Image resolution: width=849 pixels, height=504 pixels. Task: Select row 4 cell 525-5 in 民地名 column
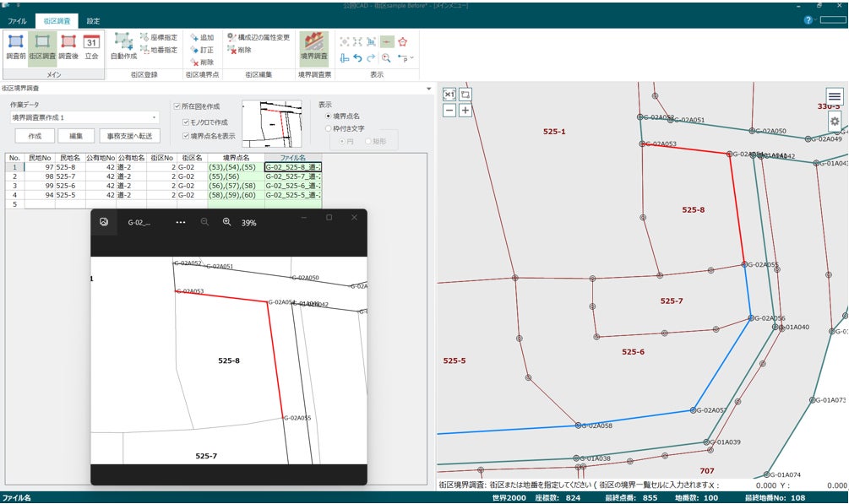[70, 195]
